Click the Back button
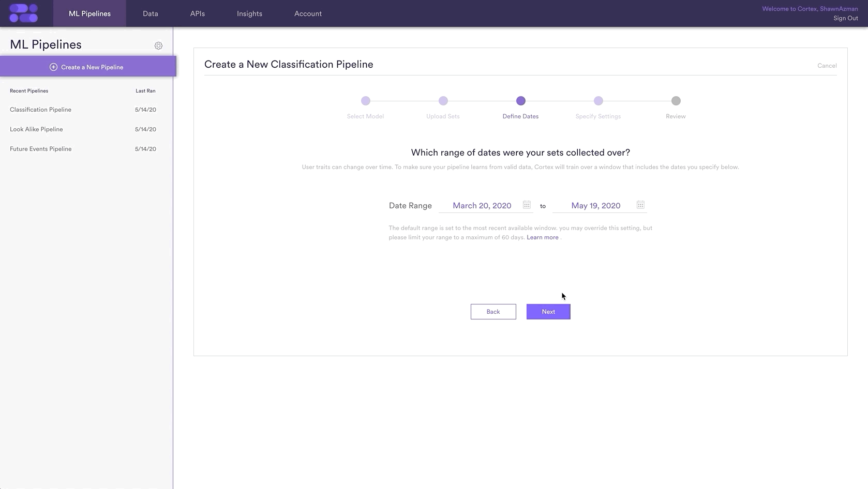Viewport: 868px width, 489px height. point(493,312)
